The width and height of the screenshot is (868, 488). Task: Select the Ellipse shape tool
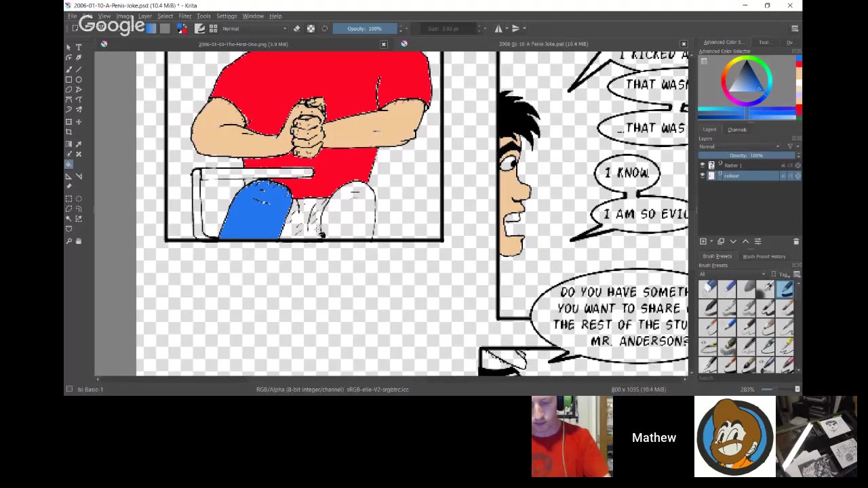point(79,79)
